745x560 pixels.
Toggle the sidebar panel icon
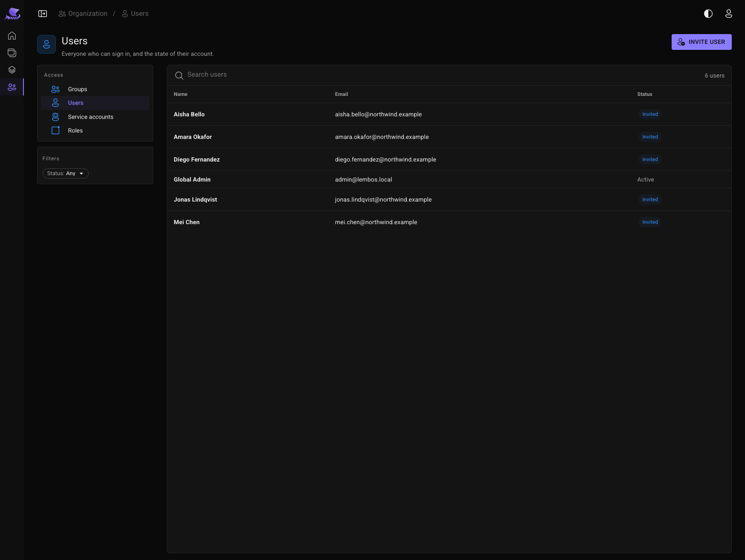[x=43, y=14]
